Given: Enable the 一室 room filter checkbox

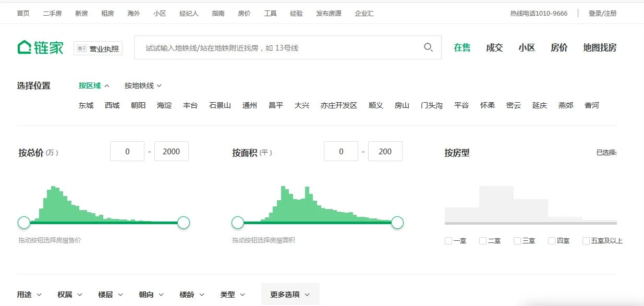Looking at the screenshot, I should [447, 240].
